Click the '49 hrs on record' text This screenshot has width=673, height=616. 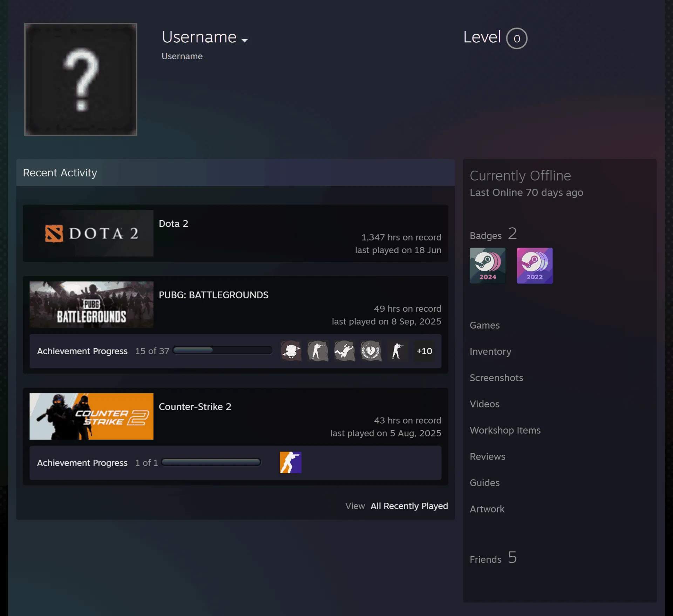click(407, 309)
